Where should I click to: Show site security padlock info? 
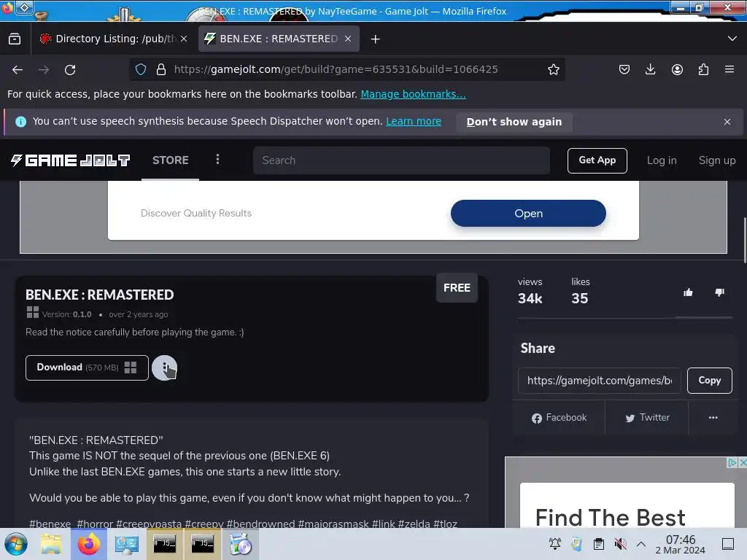pyautogui.click(x=161, y=69)
